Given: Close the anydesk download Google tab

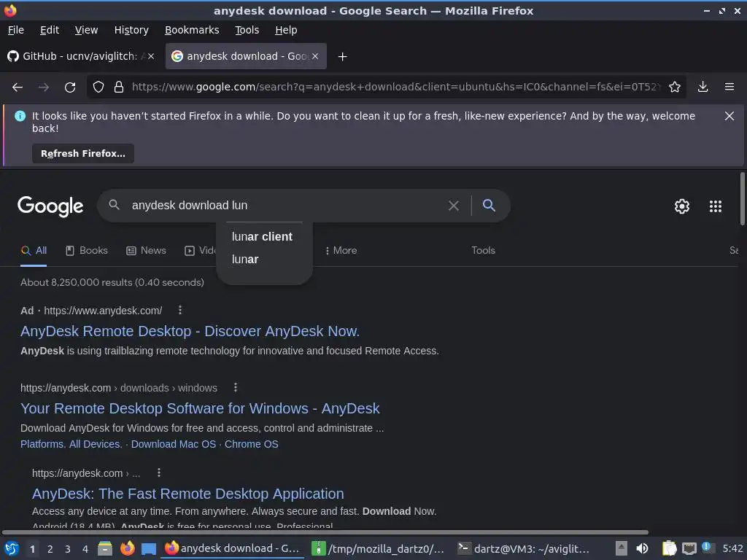Looking at the screenshot, I should 315,56.
